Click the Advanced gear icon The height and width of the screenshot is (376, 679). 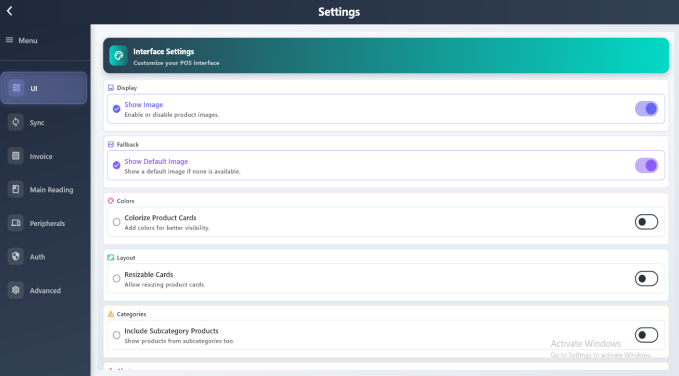(x=16, y=290)
